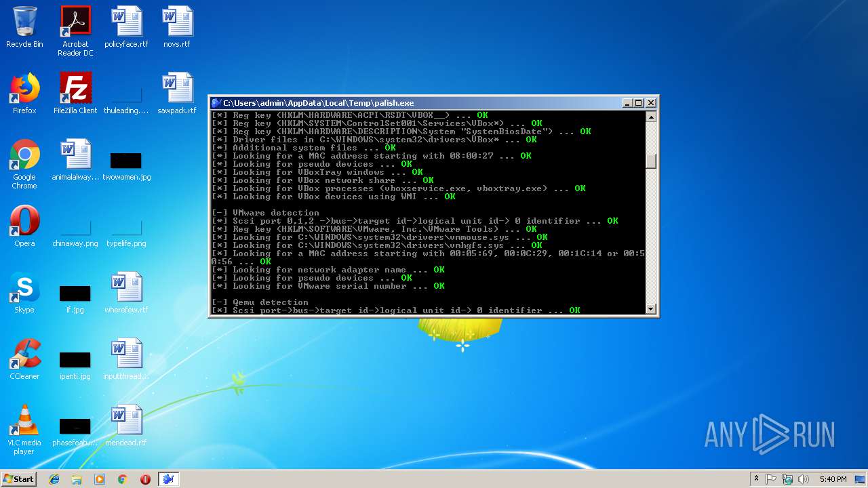
Task: Select the meridead.rtf document icon
Action: [x=126, y=426]
